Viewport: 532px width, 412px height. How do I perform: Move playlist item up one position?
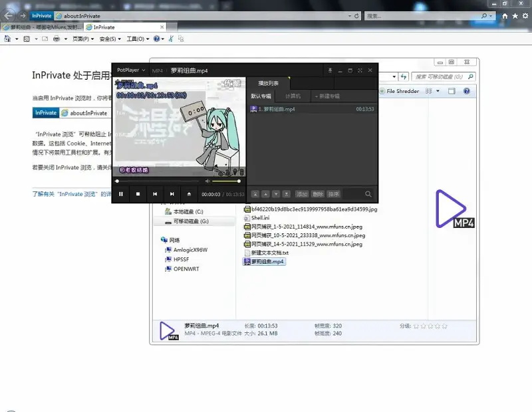tap(265, 194)
